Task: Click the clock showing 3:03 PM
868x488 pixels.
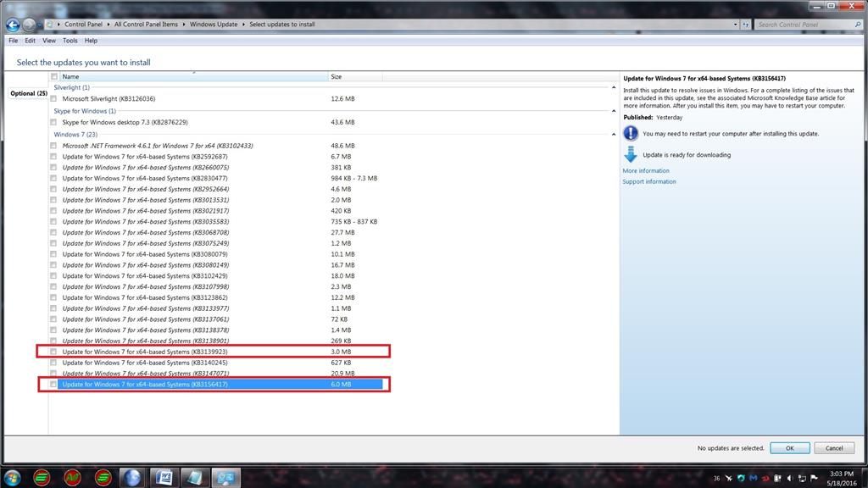Action: [842, 474]
